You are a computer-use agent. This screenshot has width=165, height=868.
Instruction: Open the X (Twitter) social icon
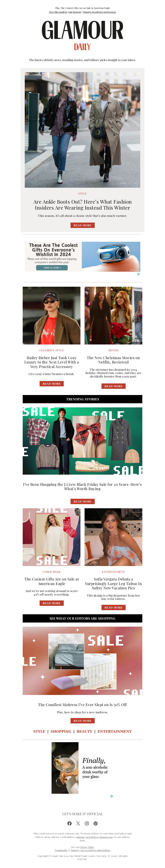point(78,823)
